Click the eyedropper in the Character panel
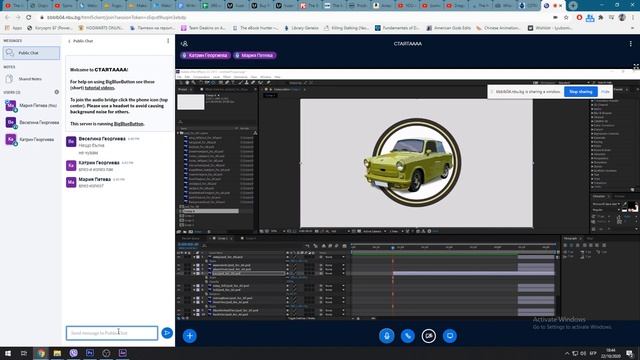This screenshot has width=640, height=360. pos(625,204)
